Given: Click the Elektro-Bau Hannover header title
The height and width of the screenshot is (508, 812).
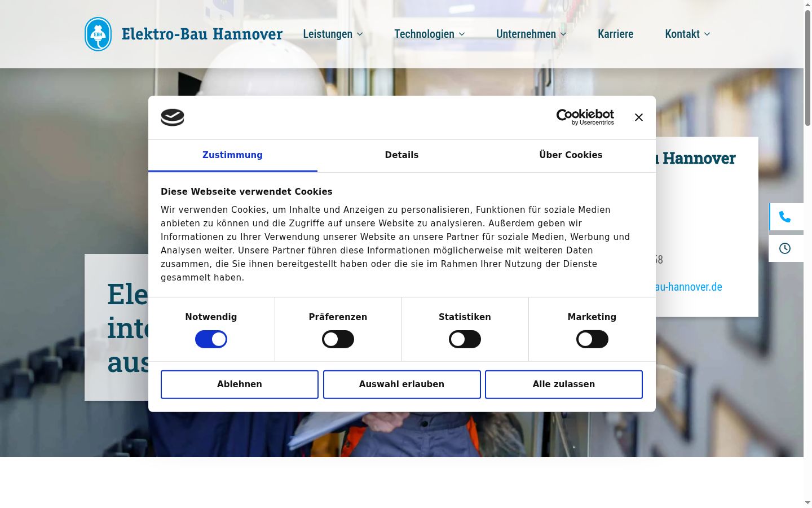Looking at the screenshot, I should pos(202,34).
